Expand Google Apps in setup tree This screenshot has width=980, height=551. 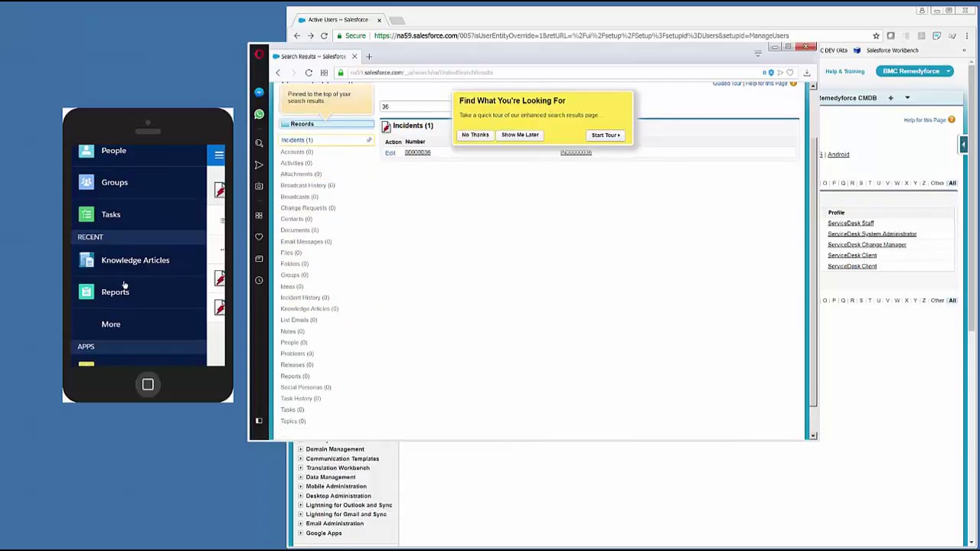coord(300,533)
